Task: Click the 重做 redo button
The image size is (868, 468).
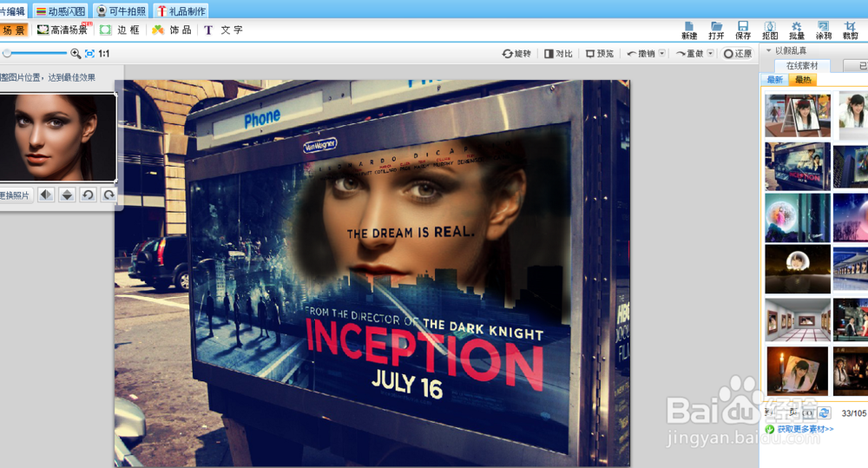Action: tap(690, 54)
